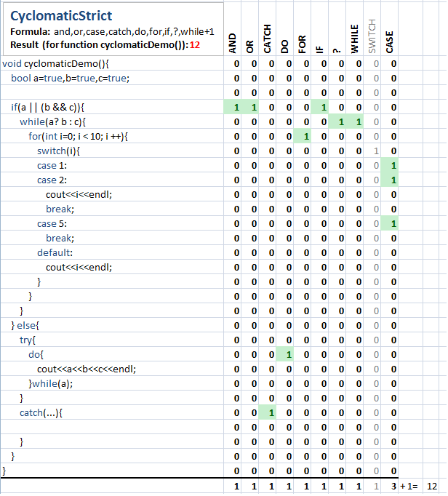This screenshot has height=496, width=448.
Task: Click green CASE cell in 'case 5:' row
Action: click(390, 224)
